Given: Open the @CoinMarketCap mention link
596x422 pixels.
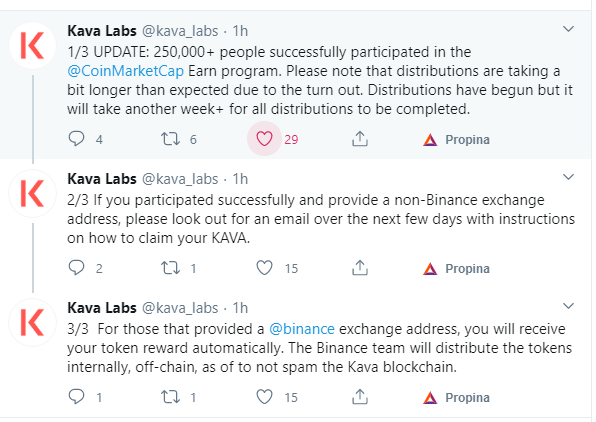Looking at the screenshot, I should (125, 71).
